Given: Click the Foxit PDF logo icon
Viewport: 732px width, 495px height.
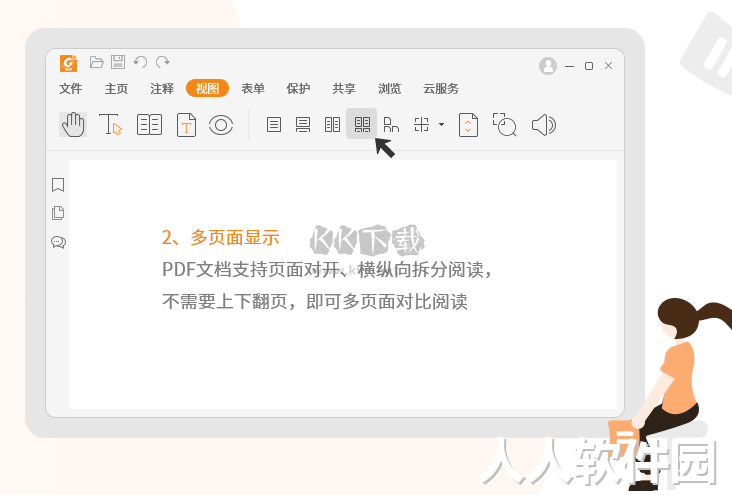Looking at the screenshot, I should coord(68,63).
